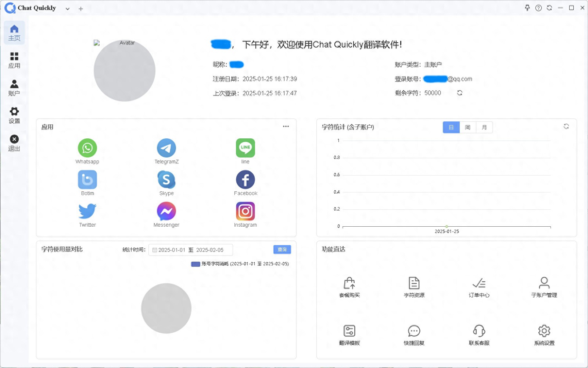
Task: Click the gray pie chart circle
Action: (166, 308)
